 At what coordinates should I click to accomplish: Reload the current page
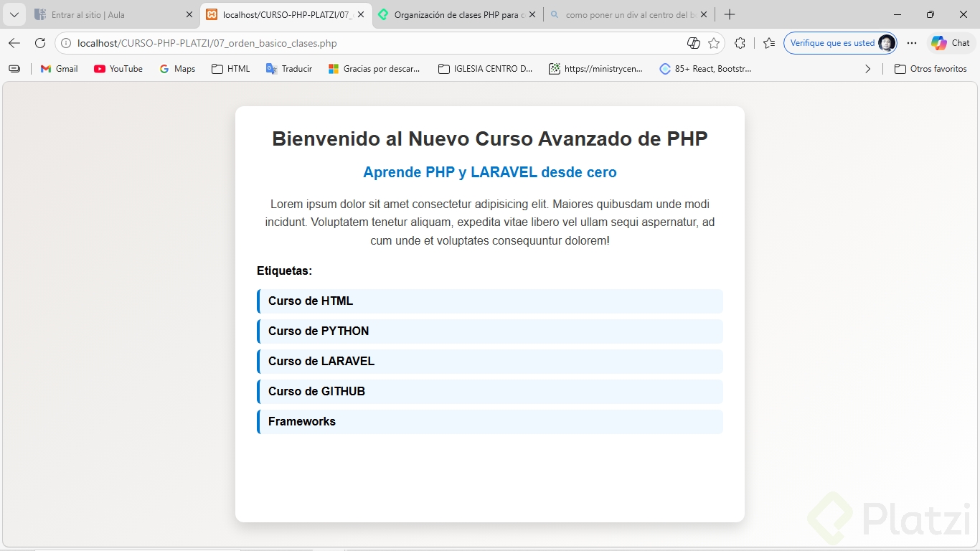pyautogui.click(x=40, y=43)
